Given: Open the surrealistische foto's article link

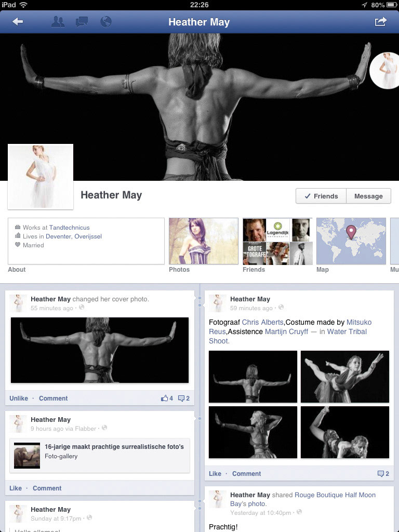Looking at the screenshot, I should [x=114, y=446].
